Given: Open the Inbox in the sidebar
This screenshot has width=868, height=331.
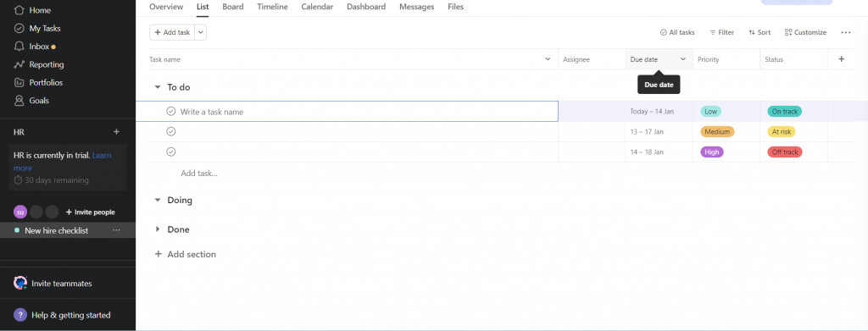Looking at the screenshot, I should point(34,47).
